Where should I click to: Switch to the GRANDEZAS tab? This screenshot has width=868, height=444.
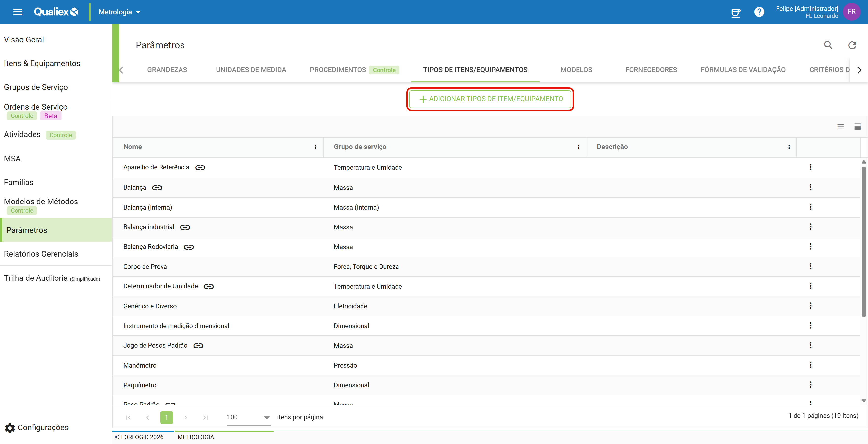coord(167,70)
